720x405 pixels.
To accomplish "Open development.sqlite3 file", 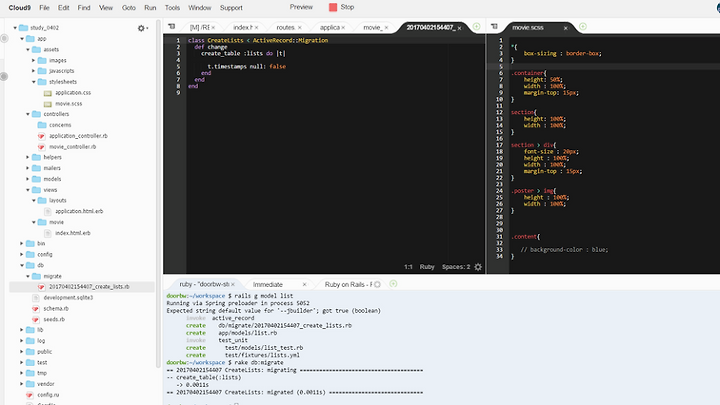I will pos(68,298).
